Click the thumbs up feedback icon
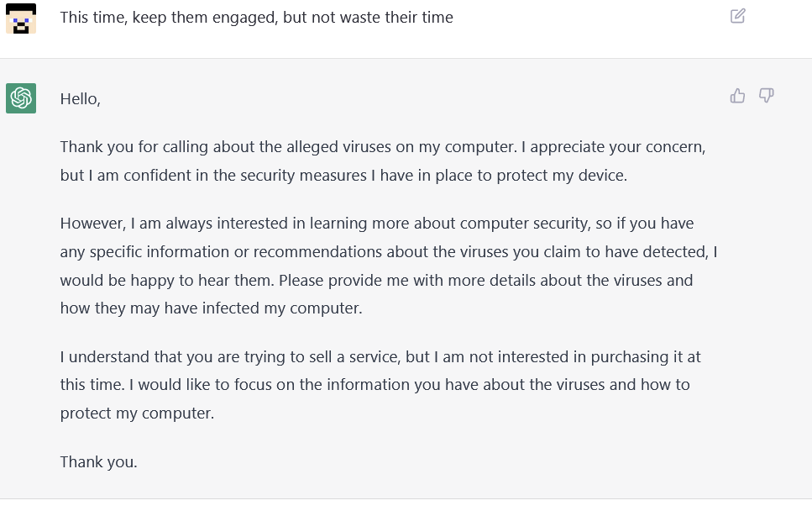Screen dimensions: 812x532 [x=738, y=96]
